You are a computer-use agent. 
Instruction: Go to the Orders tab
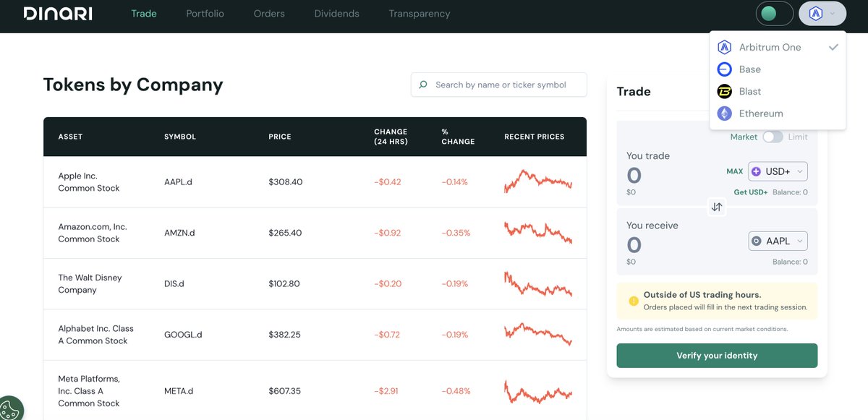click(x=269, y=14)
